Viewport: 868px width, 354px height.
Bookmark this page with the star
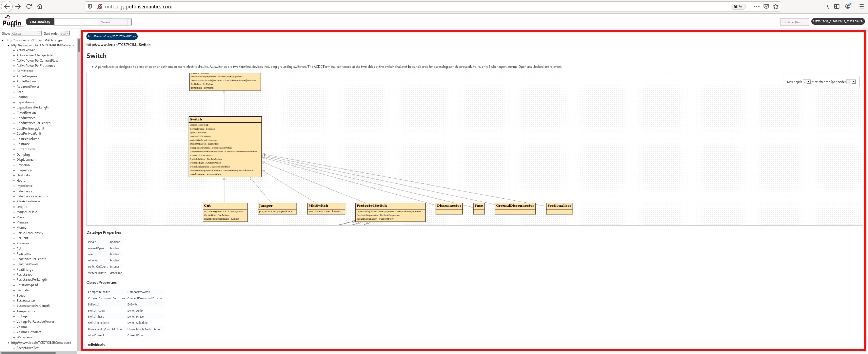pyautogui.click(x=776, y=6)
